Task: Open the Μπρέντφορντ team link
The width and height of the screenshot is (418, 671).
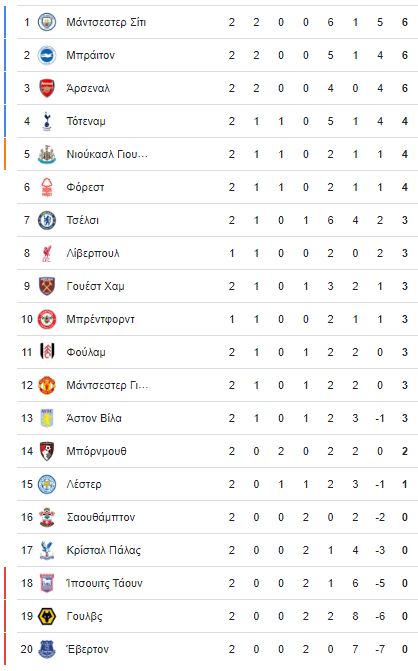Action: click(x=101, y=319)
